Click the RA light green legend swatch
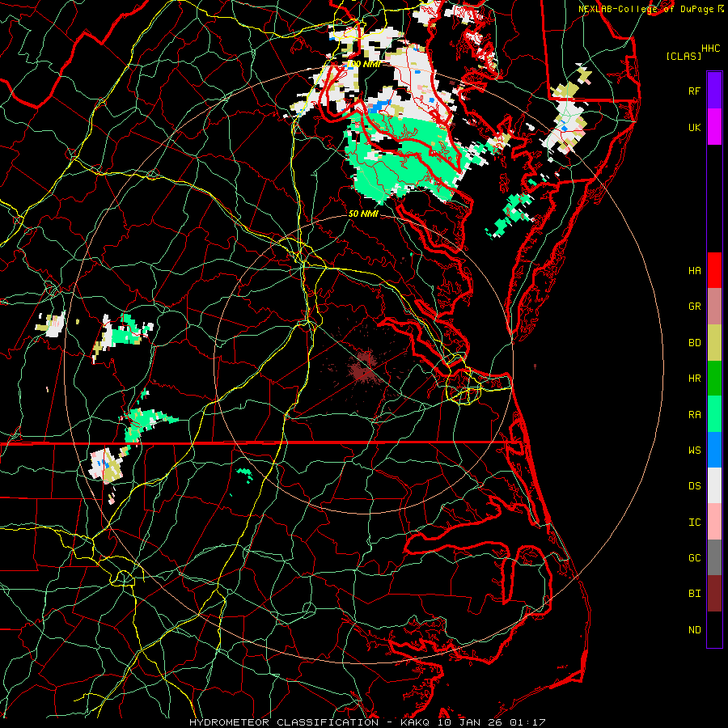 pos(714,413)
